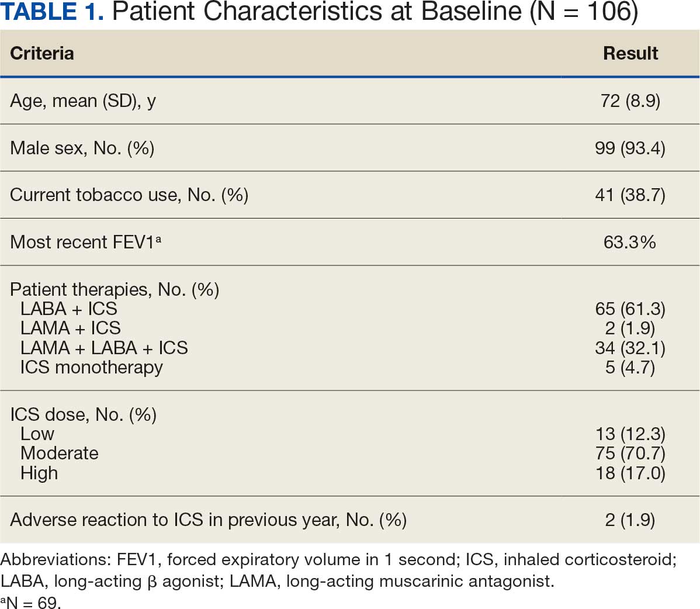Select the Result column header

pyautogui.click(x=630, y=53)
